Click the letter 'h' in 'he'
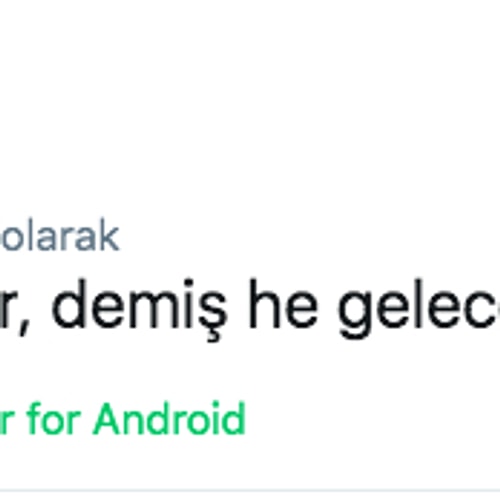500x500 pixels. click(x=264, y=305)
